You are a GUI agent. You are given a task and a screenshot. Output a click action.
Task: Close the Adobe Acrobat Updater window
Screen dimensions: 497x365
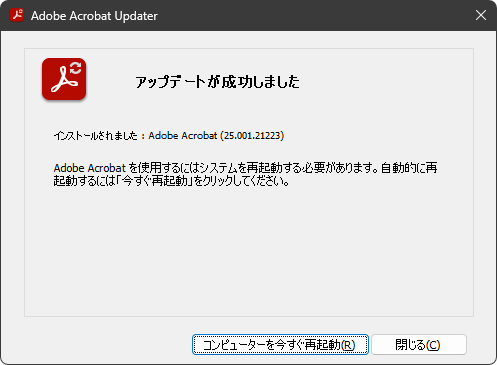point(481,15)
